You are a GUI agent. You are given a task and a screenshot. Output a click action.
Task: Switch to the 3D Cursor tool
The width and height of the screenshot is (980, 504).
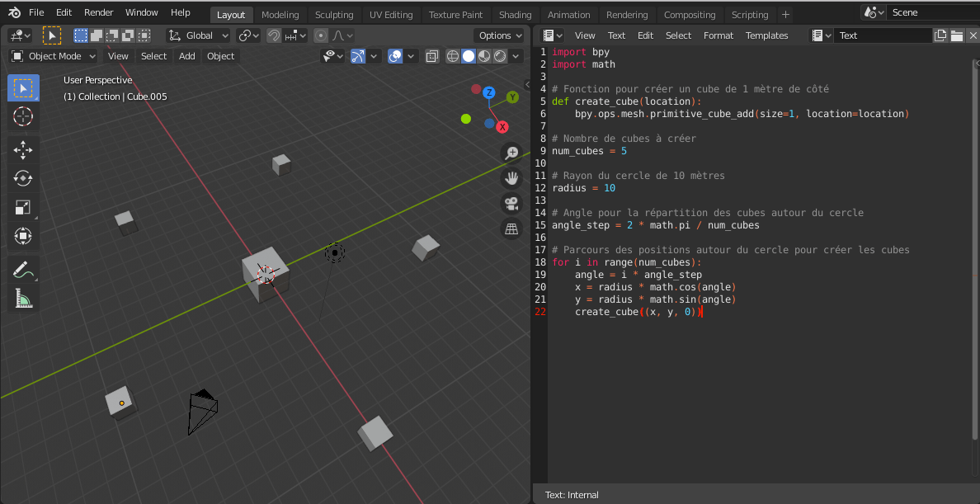23,116
